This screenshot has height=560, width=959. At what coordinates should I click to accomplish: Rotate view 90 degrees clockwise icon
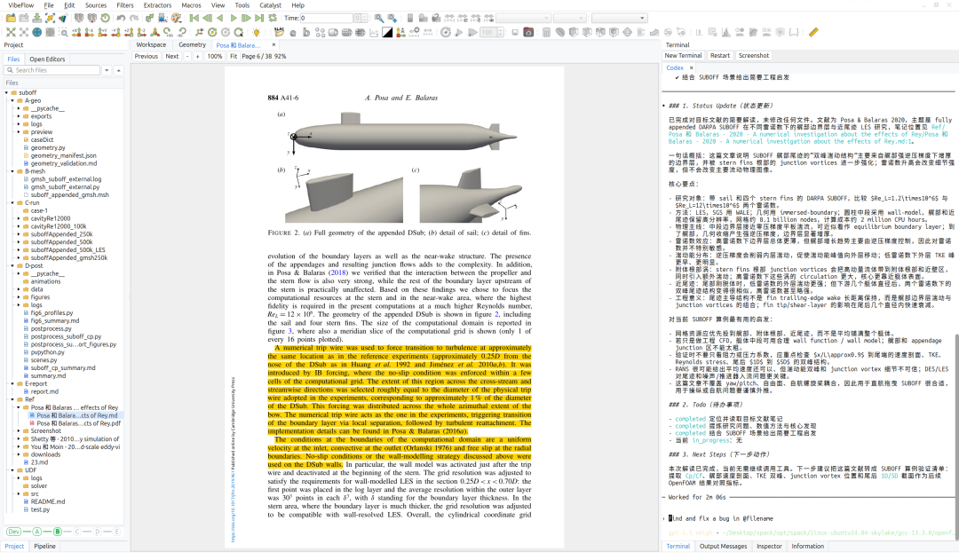pyautogui.click(x=168, y=33)
